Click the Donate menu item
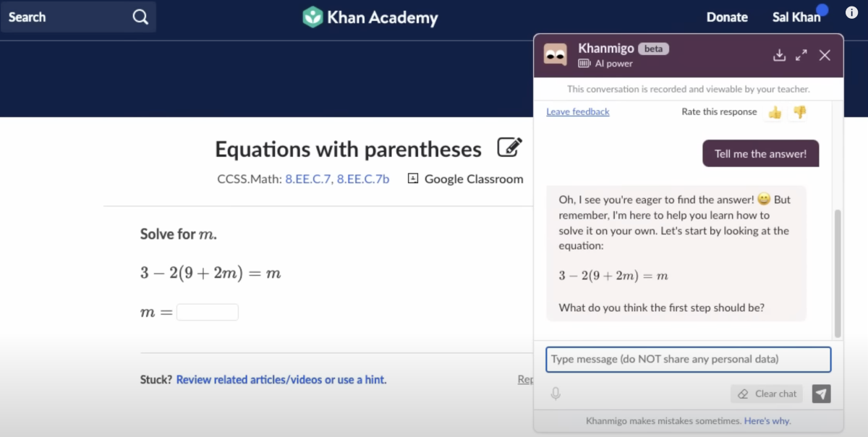Screen dimensions: 868x437 pos(727,17)
